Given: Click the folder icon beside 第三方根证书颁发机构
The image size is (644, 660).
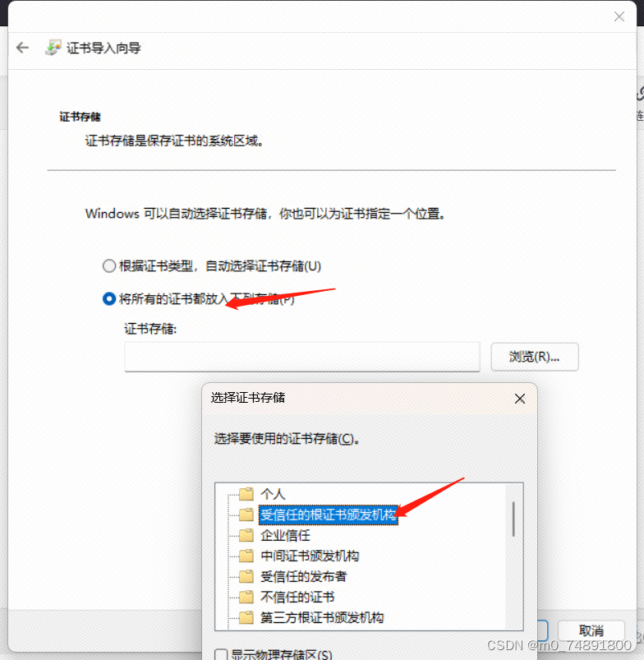Looking at the screenshot, I should point(246,617).
